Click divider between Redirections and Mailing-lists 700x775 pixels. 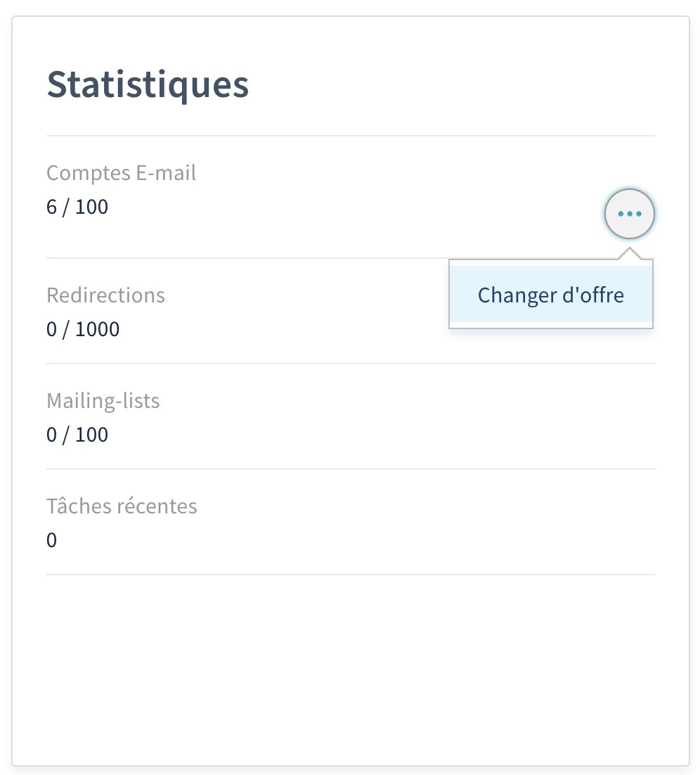[x=350, y=364]
